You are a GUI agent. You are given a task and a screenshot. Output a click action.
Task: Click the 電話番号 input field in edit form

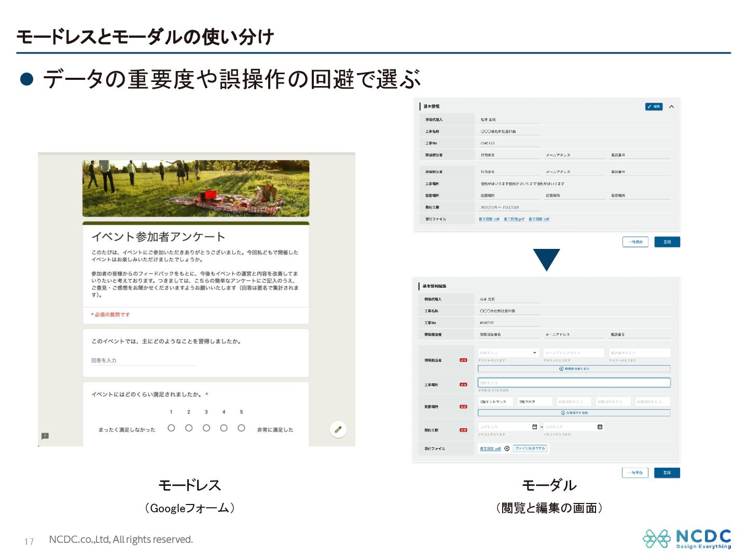tap(640, 353)
